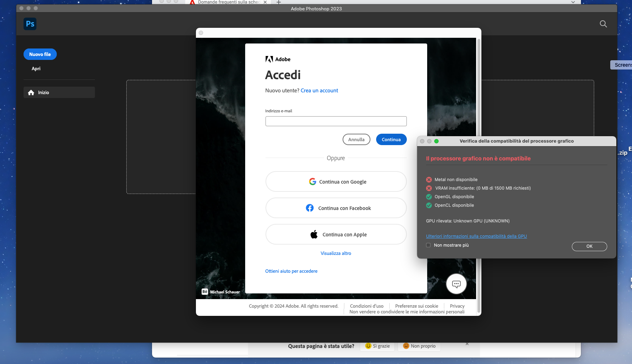
Task: Click Non vendere o condividere informazioni link
Action: click(407, 312)
